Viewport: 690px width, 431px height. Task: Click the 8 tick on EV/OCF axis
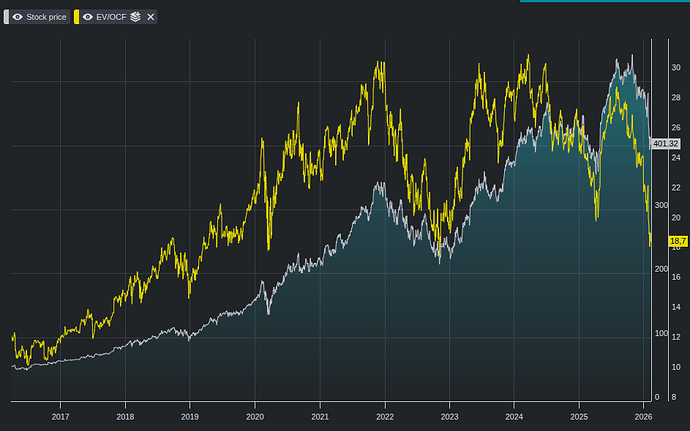click(x=674, y=397)
